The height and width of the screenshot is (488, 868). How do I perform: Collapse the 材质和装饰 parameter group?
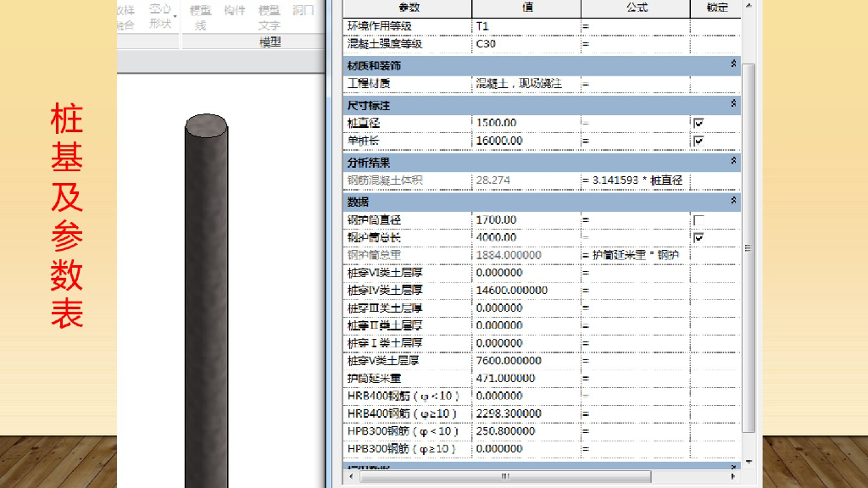pos(733,64)
